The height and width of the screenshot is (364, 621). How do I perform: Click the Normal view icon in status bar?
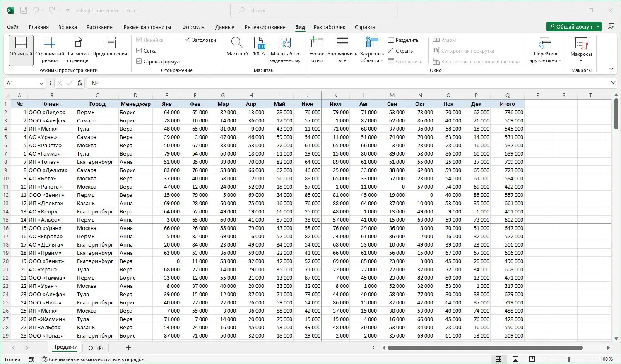tap(499, 359)
